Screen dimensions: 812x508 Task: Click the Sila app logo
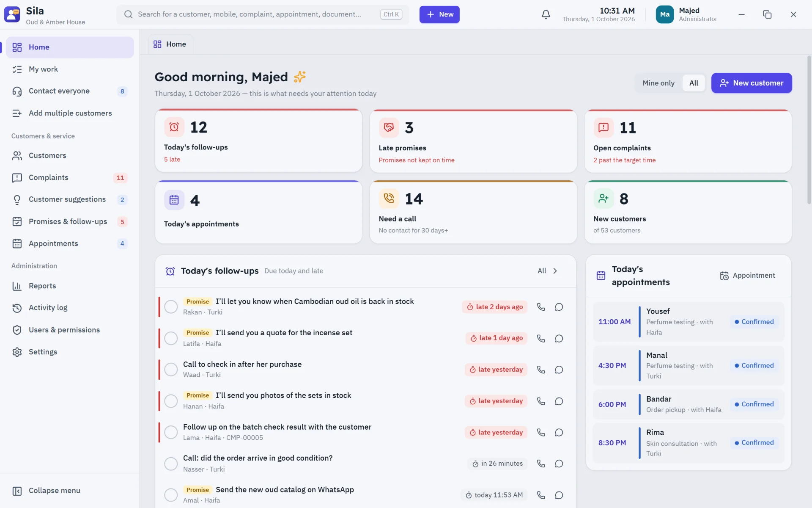click(12, 14)
